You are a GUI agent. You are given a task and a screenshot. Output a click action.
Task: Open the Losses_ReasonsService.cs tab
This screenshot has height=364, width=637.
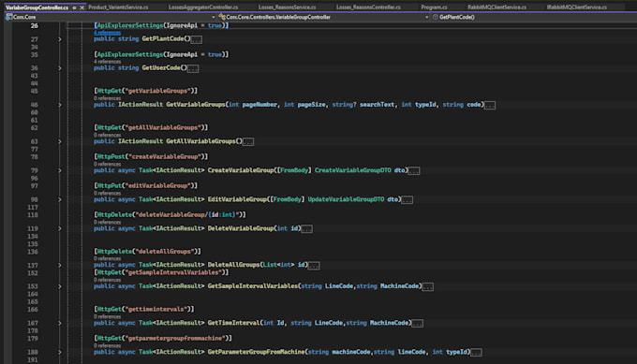[287, 7]
